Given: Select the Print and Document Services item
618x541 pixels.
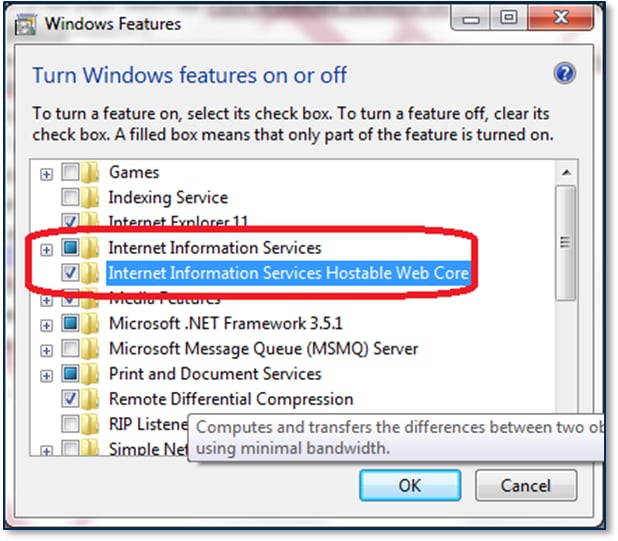Looking at the screenshot, I should point(215,374).
